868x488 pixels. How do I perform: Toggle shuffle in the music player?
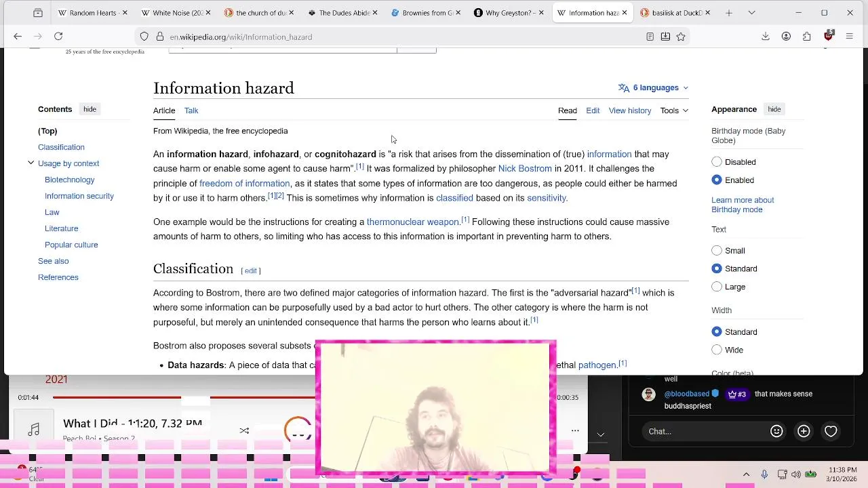point(244,430)
